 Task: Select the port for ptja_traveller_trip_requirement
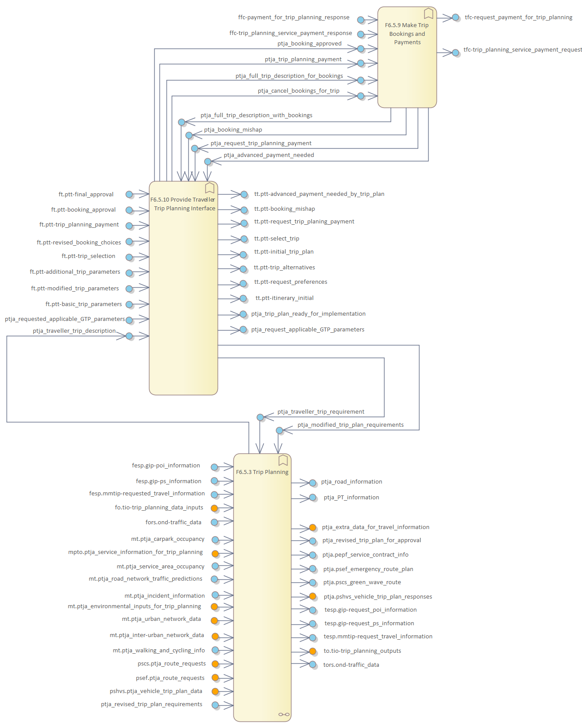[x=260, y=417]
